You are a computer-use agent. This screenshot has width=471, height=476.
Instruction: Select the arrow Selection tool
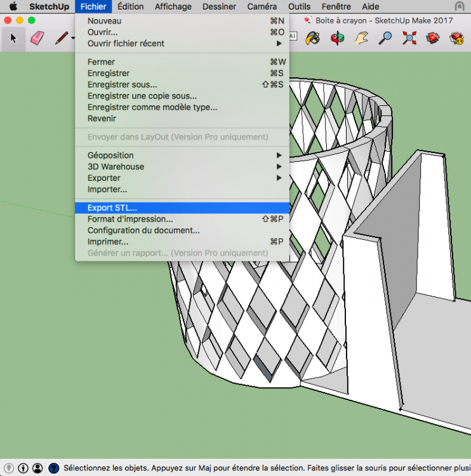click(x=13, y=39)
